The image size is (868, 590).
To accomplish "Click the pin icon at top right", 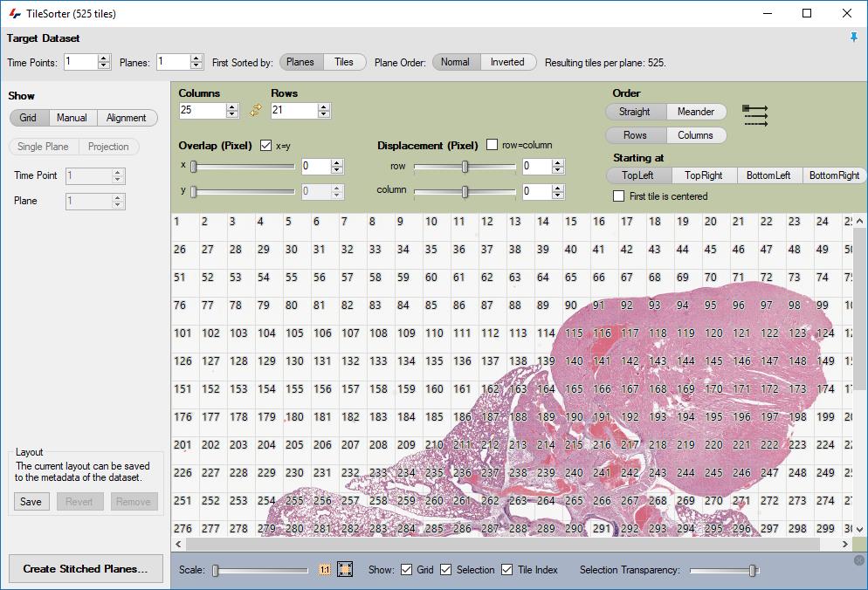I will coord(854,38).
